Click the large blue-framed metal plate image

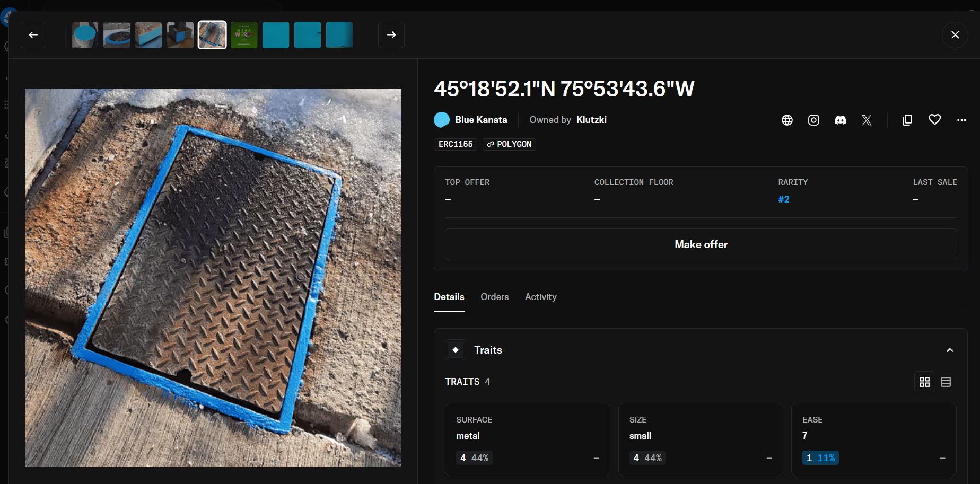coord(213,278)
